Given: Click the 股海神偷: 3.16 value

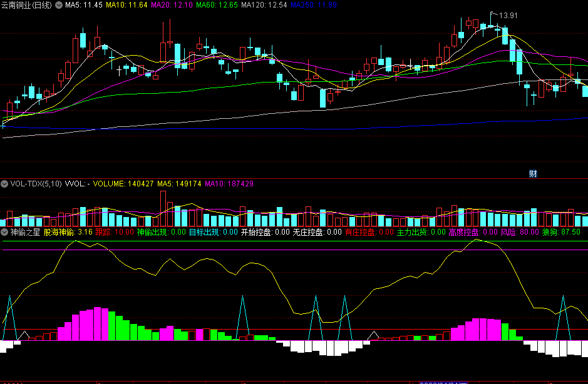Looking at the screenshot, I should 68,232.
